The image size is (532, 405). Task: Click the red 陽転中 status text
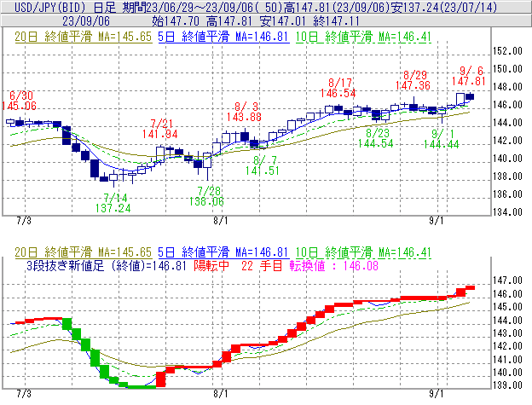pos(211,265)
